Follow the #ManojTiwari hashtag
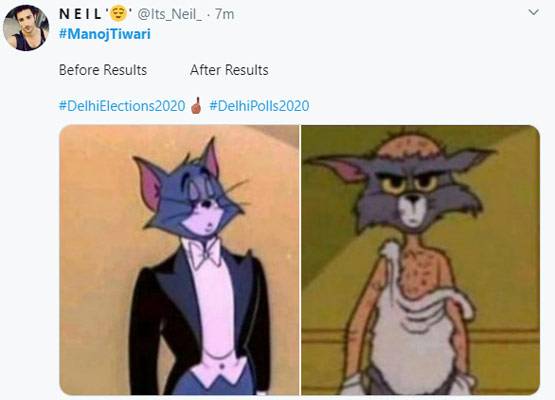The width and height of the screenshot is (555, 400). (105, 34)
